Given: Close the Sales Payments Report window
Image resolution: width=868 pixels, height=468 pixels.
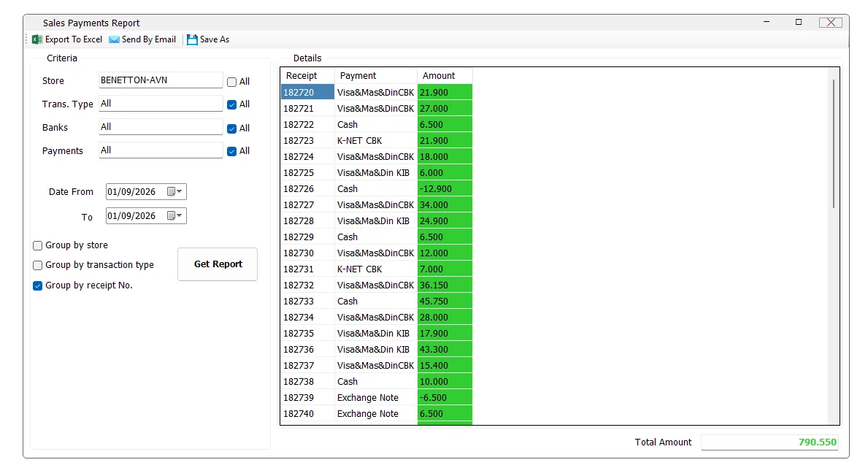Looking at the screenshot, I should tap(830, 22).
